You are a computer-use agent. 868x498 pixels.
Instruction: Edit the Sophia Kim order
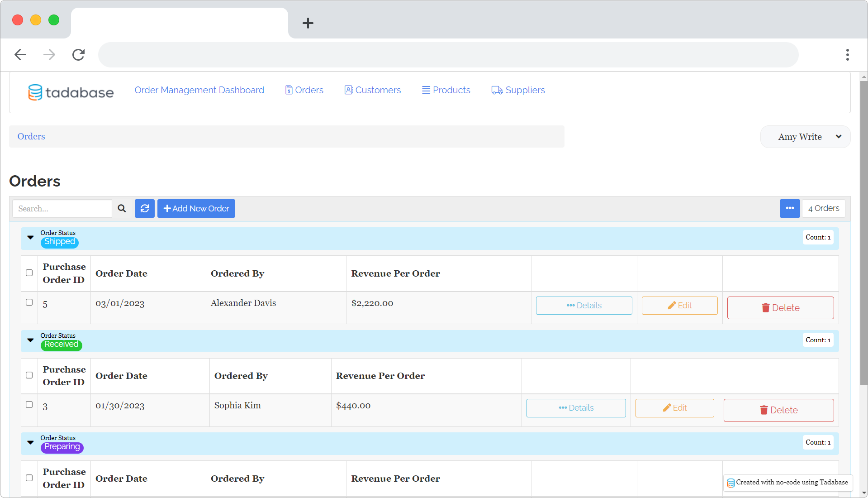674,408
